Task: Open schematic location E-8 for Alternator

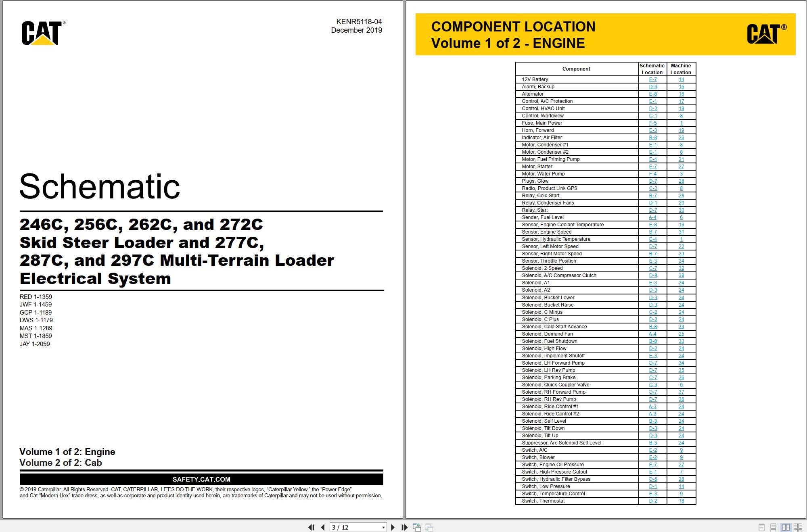Action: point(653,94)
